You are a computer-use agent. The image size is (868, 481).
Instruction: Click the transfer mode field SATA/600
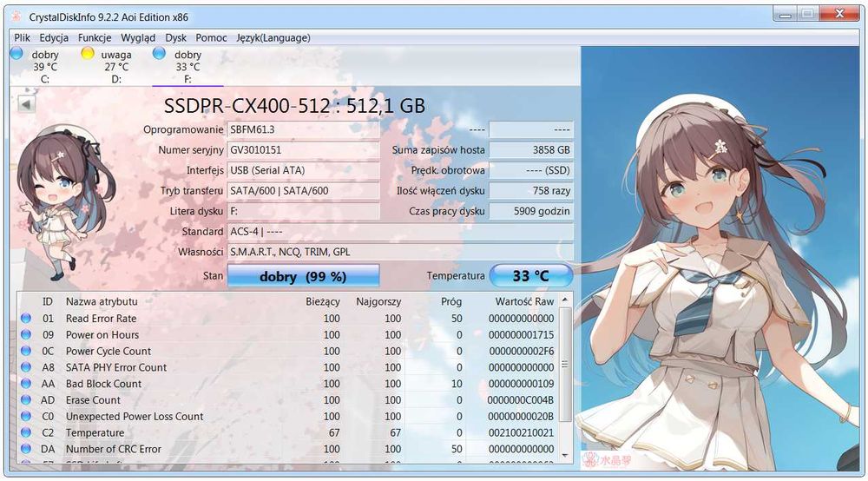point(303,191)
